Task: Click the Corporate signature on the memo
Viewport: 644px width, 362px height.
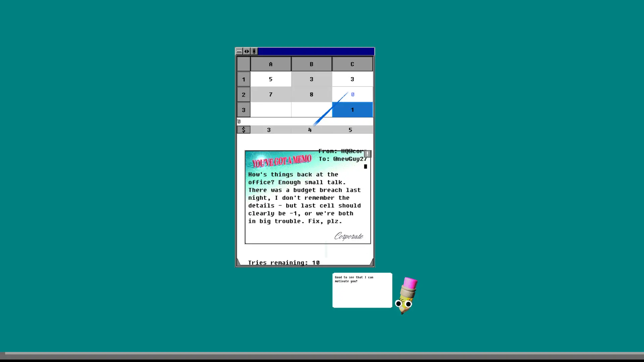Action: [348, 236]
